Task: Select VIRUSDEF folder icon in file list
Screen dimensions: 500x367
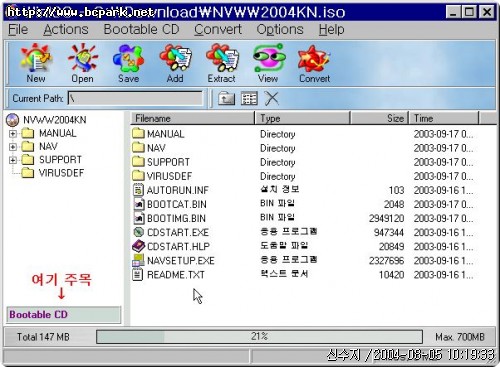Action: 138,176
